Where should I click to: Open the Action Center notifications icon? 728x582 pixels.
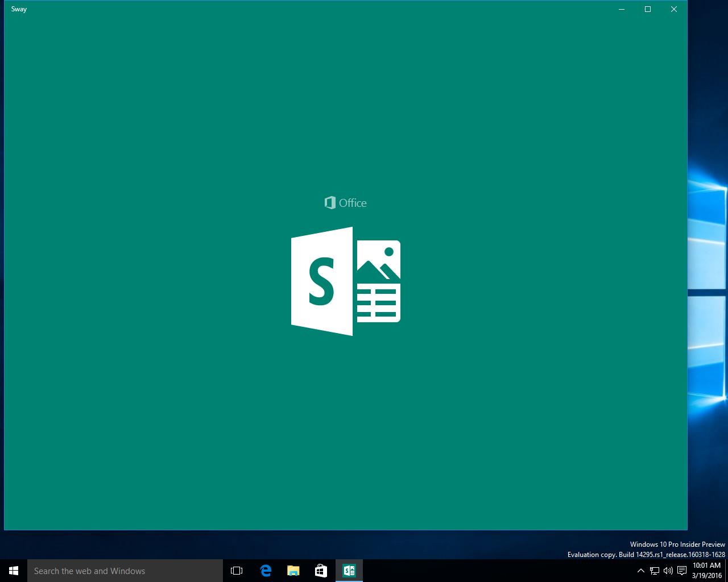(x=682, y=571)
